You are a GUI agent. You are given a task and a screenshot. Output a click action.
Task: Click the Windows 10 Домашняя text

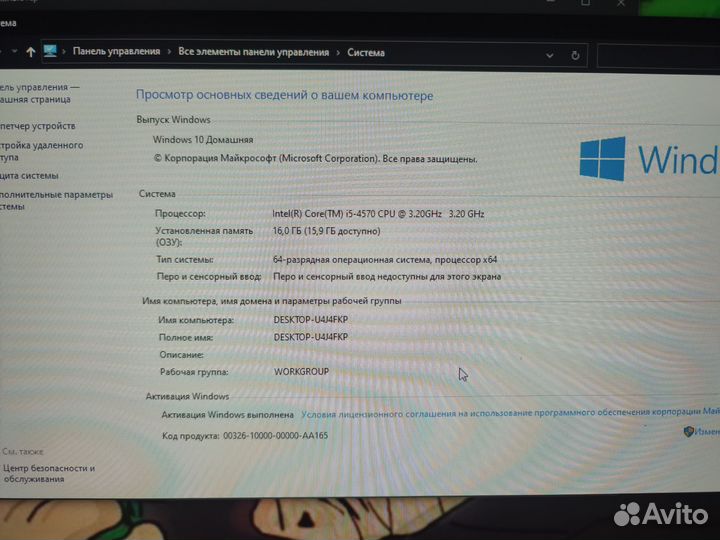[x=203, y=140]
